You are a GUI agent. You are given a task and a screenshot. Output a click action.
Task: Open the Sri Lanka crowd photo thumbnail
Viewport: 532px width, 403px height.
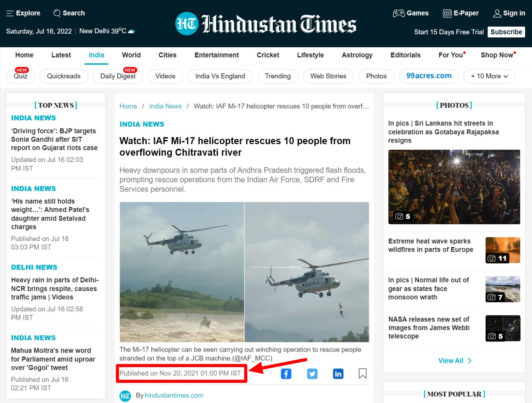click(454, 187)
